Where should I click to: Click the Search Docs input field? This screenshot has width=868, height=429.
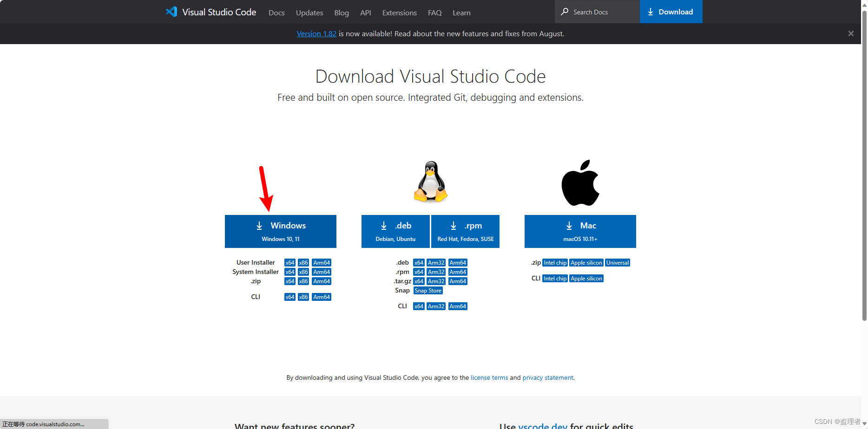click(x=597, y=12)
